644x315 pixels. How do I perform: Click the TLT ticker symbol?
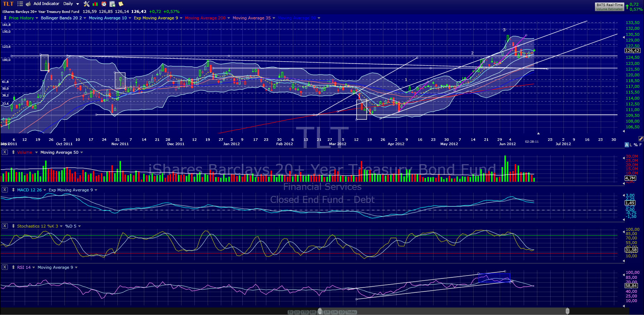[8, 4]
